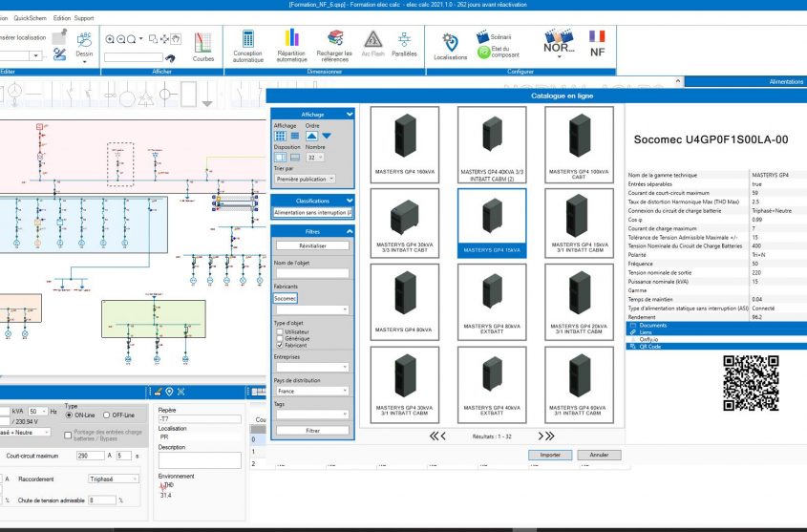This screenshot has height=532, width=807.
Task: Select MASTERYS GP4 160kVA thumbnail
Action: [x=405, y=144]
